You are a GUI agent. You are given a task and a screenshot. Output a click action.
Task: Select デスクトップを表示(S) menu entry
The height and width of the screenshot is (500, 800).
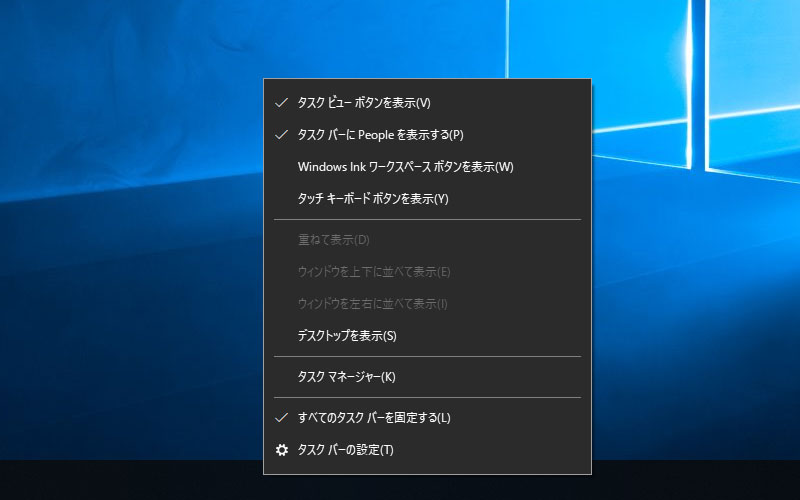click(427, 336)
